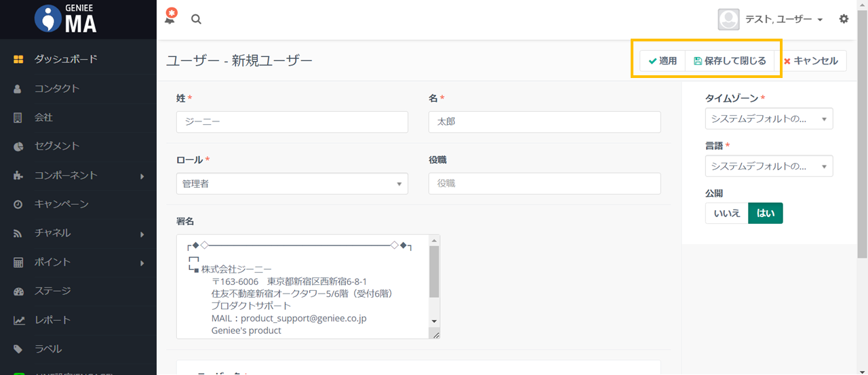Image resolution: width=868 pixels, height=375 pixels.
Task: Click the 役職 input field
Action: tap(544, 184)
